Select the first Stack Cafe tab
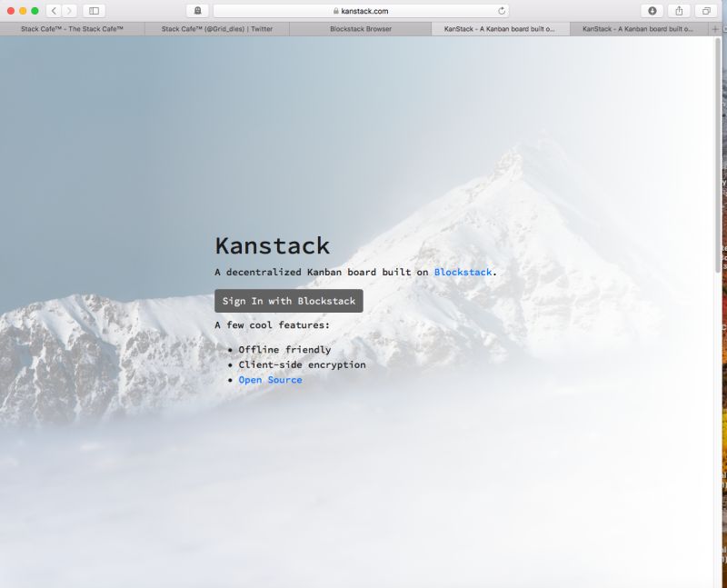The image size is (727, 588). 72,28
